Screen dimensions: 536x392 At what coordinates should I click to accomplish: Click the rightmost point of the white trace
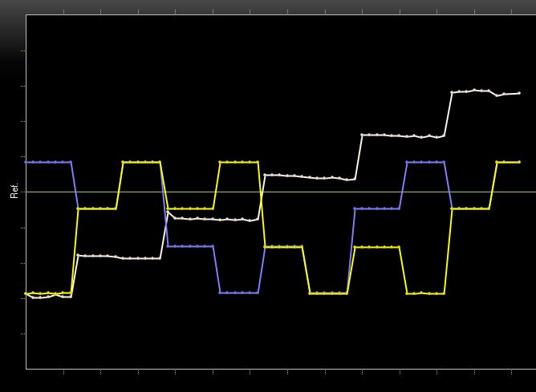tap(519, 93)
